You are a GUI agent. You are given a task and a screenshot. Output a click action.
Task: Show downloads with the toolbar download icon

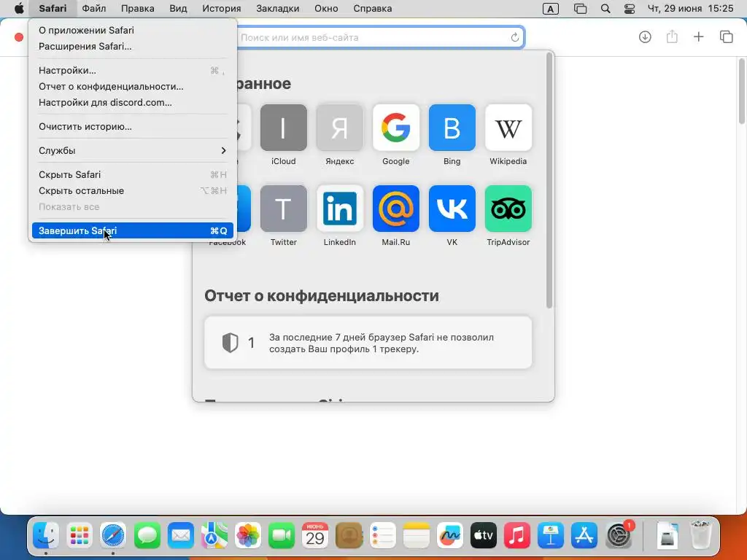coord(645,36)
